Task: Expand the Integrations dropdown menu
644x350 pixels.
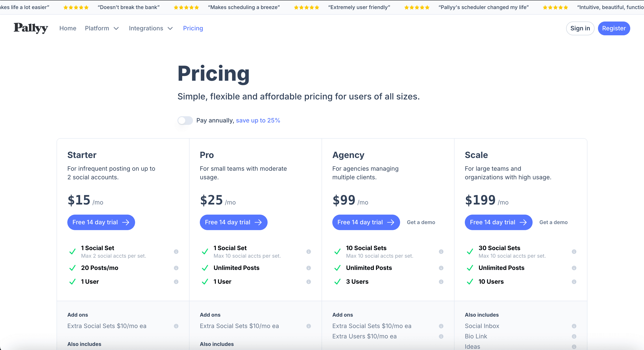Action: tap(151, 28)
